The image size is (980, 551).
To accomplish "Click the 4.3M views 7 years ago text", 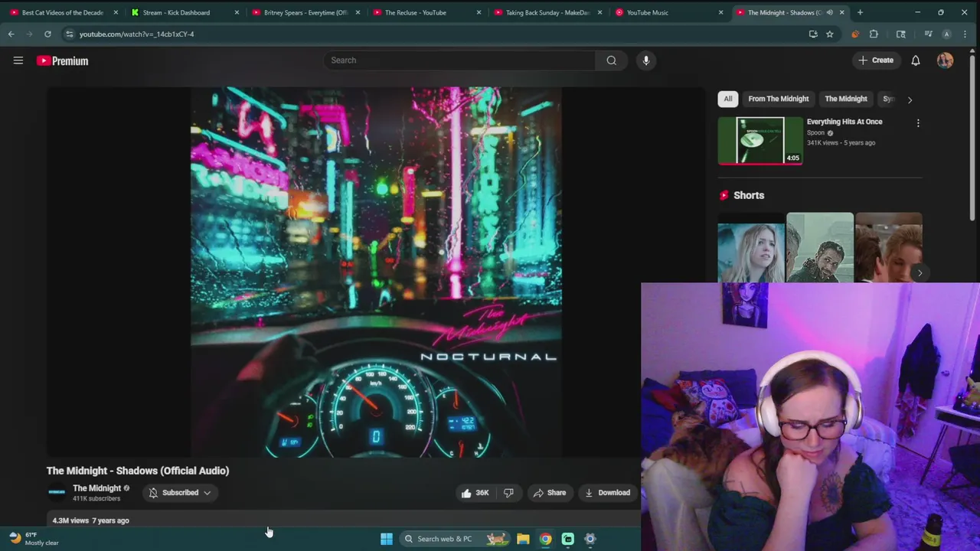I will point(90,520).
